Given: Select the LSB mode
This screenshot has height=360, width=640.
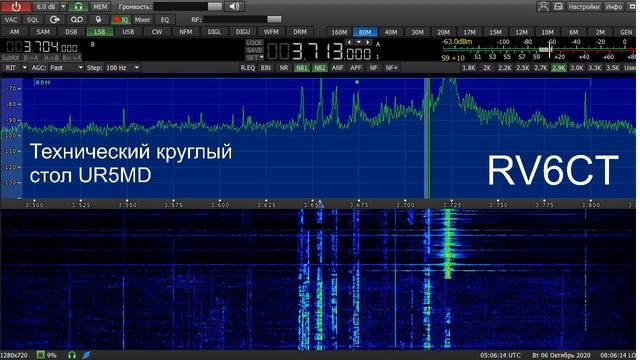Looking at the screenshot, I should (100, 32).
